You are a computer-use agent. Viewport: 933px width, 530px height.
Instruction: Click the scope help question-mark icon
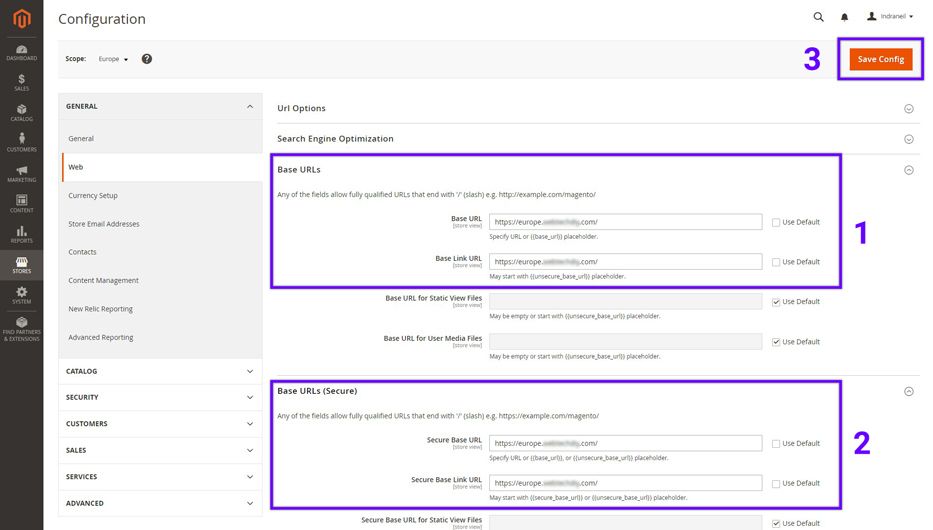coord(146,59)
